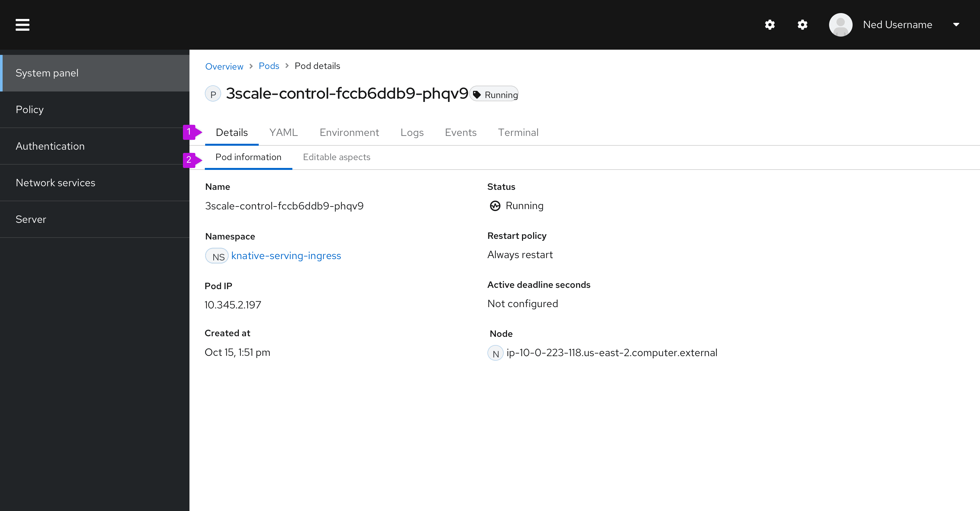Click the user profile avatar icon
This screenshot has width=980, height=511.
840,25
